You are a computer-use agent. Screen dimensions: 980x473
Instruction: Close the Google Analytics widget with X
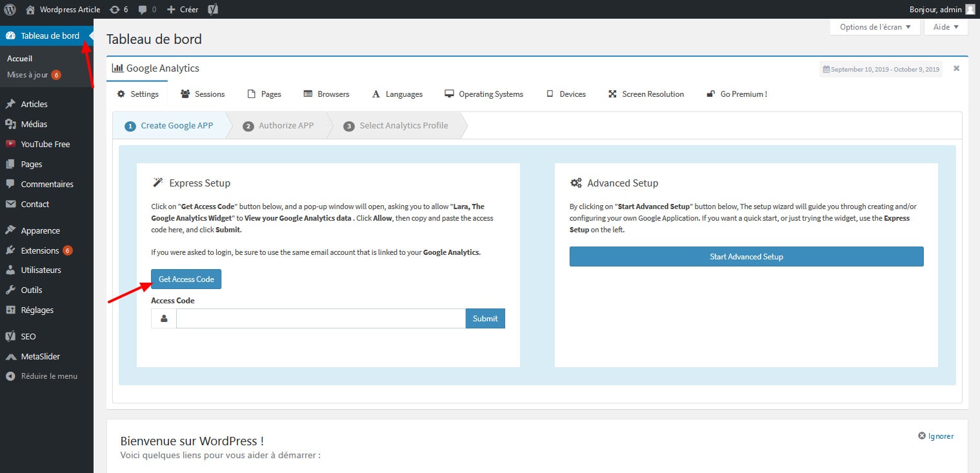pyautogui.click(x=956, y=68)
